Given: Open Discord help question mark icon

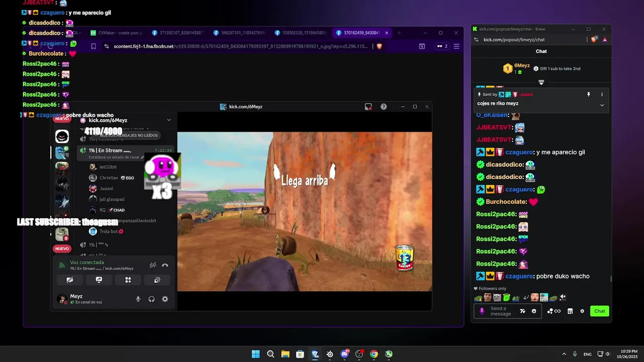Looking at the screenshot, I should [384, 107].
